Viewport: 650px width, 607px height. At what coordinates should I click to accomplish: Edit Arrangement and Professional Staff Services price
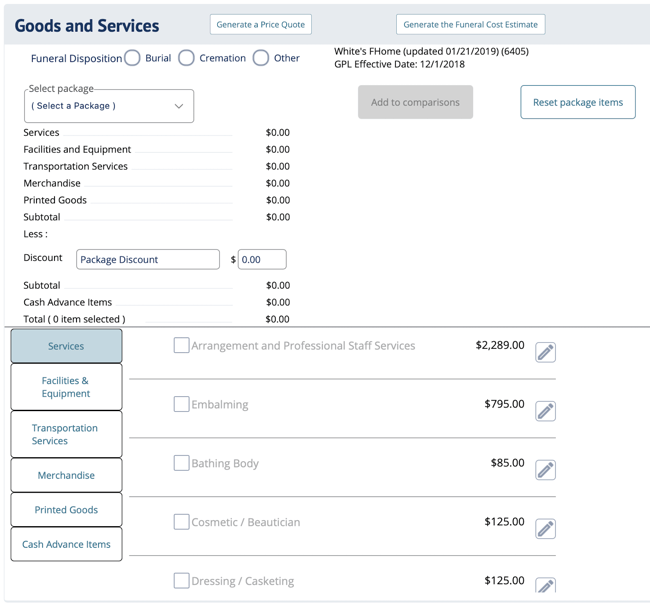[x=545, y=352]
